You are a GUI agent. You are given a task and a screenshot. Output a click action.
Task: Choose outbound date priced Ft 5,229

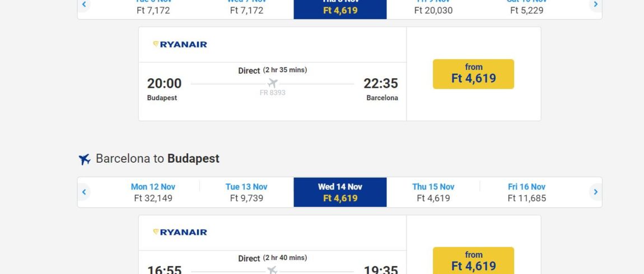coord(526,8)
